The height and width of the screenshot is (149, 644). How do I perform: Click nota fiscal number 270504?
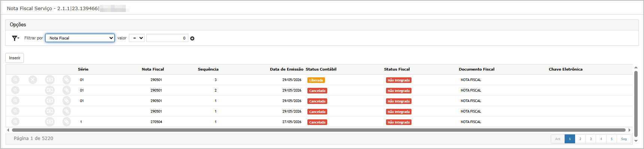pyautogui.click(x=156, y=122)
